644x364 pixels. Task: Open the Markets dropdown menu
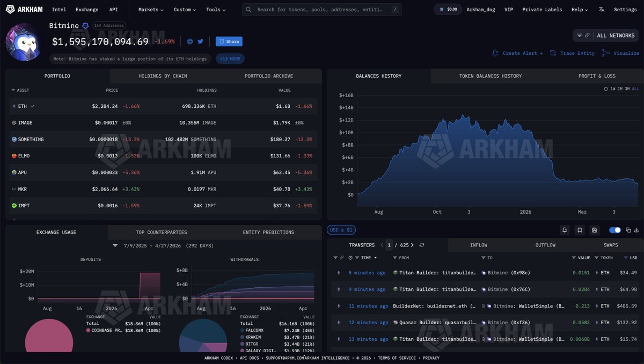click(x=151, y=9)
